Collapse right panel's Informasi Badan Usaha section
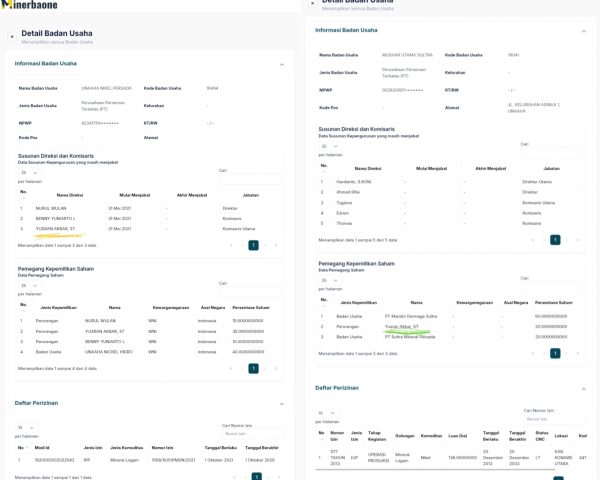The height and width of the screenshot is (480, 600). (582, 30)
